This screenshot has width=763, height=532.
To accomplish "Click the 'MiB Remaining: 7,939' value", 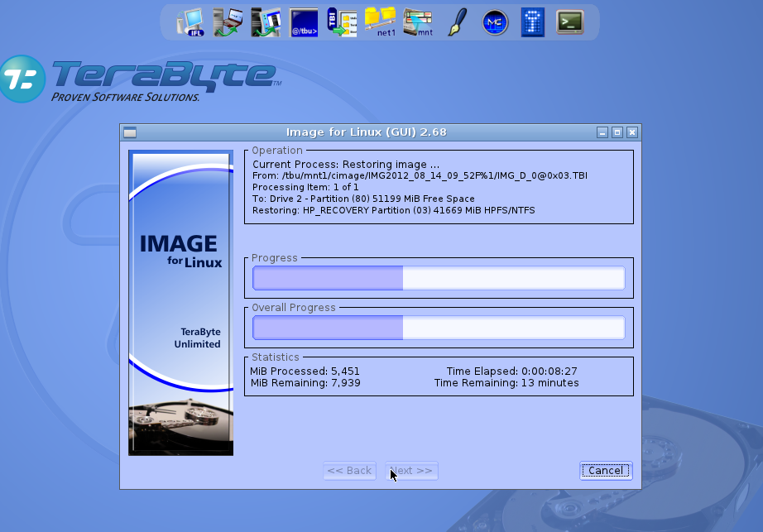I will [x=305, y=383].
